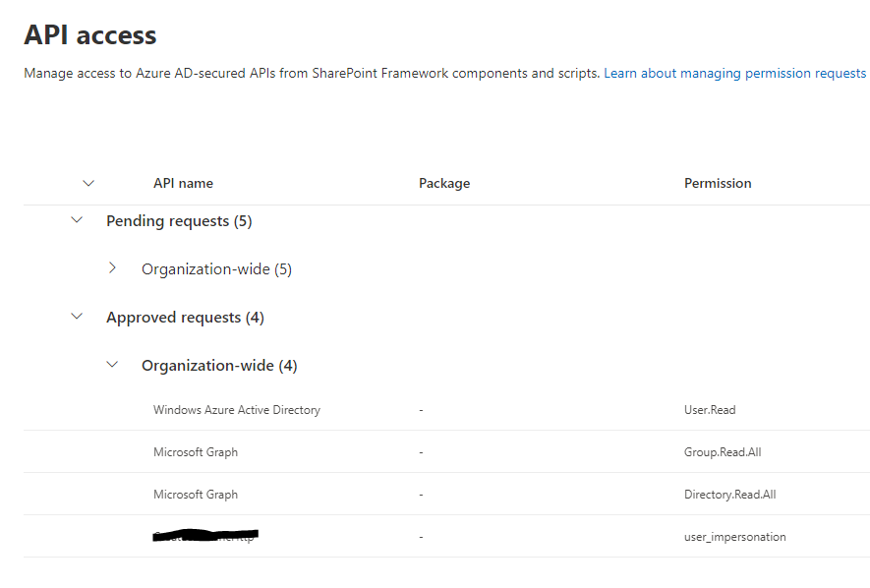This screenshot has height=588, width=870.
Task: Click the Approved requests (4) label
Action: pos(185,317)
